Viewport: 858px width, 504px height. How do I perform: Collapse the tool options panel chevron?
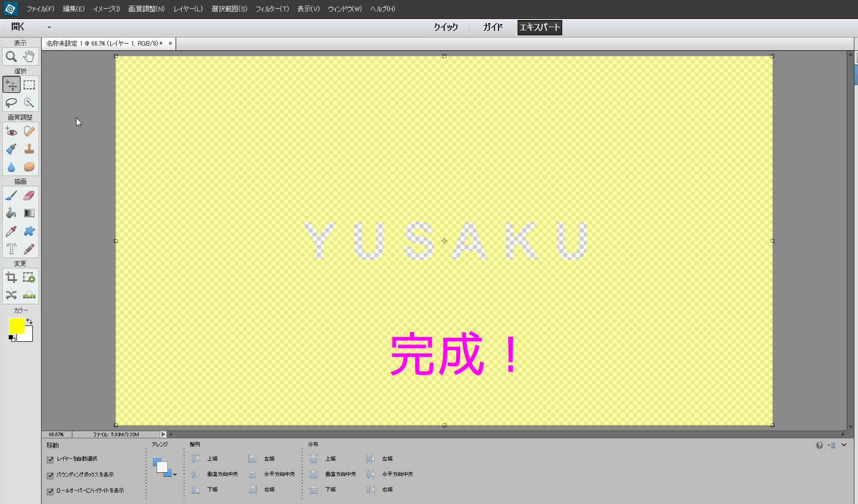[844, 445]
